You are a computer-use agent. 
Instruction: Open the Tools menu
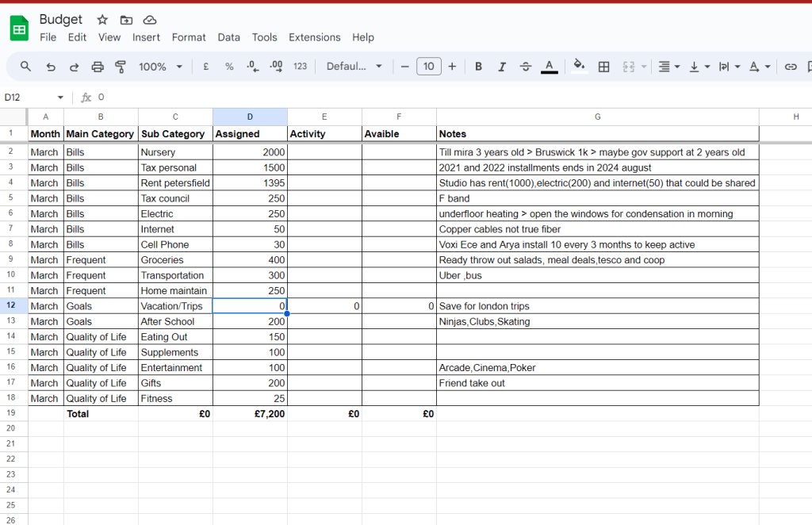(264, 37)
